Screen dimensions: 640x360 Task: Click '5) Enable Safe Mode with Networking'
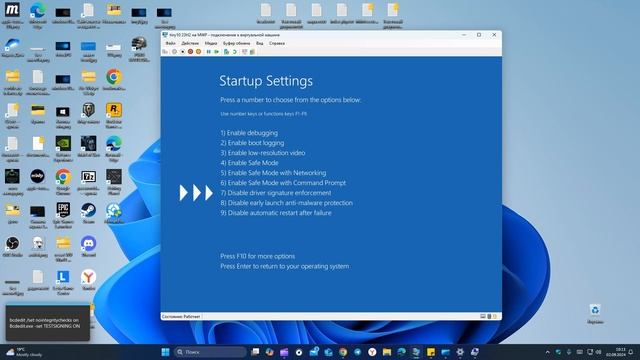pos(273,173)
